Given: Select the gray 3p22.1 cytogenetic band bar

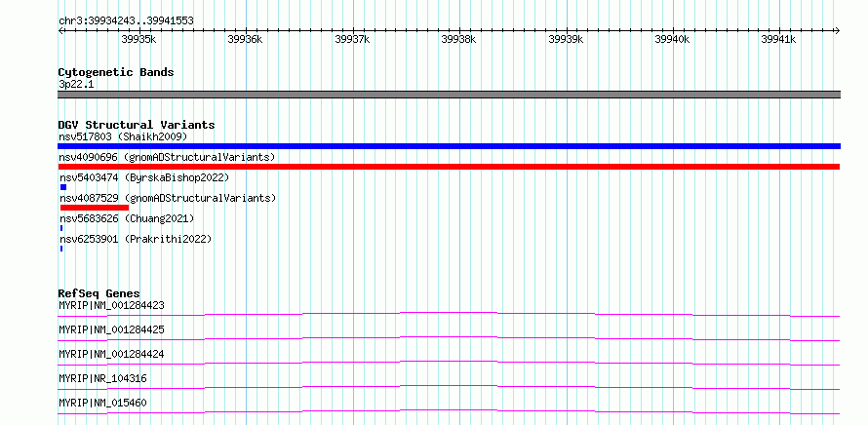Looking at the screenshot, I should click(449, 95).
